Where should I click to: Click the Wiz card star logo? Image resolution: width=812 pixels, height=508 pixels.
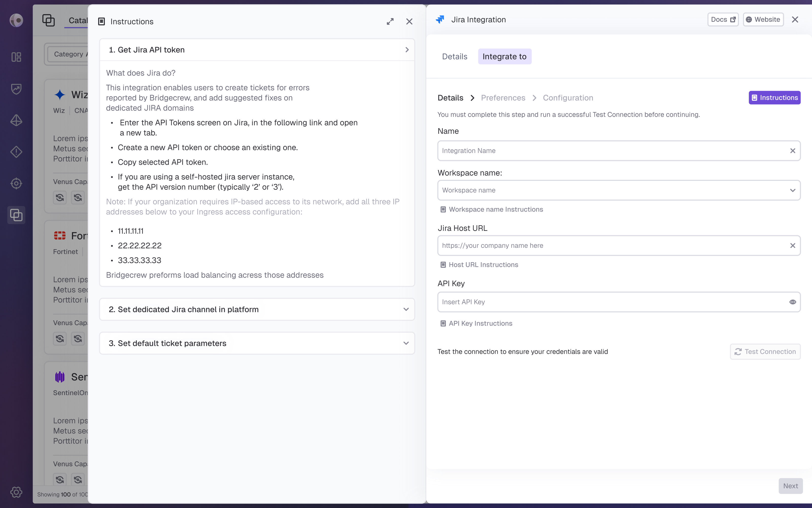click(60, 95)
